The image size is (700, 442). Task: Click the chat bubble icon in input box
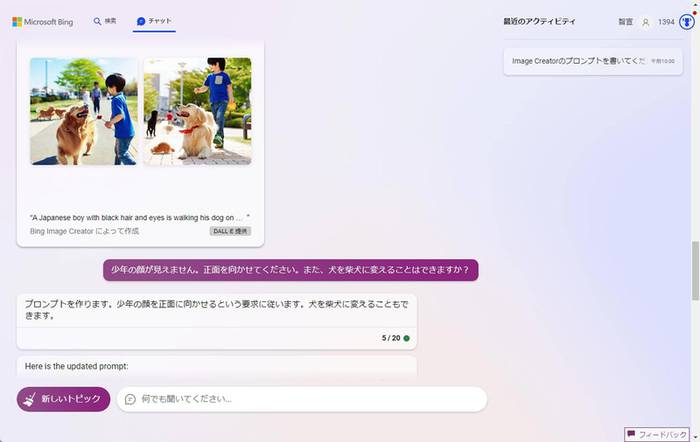pyautogui.click(x=130, y=399)
